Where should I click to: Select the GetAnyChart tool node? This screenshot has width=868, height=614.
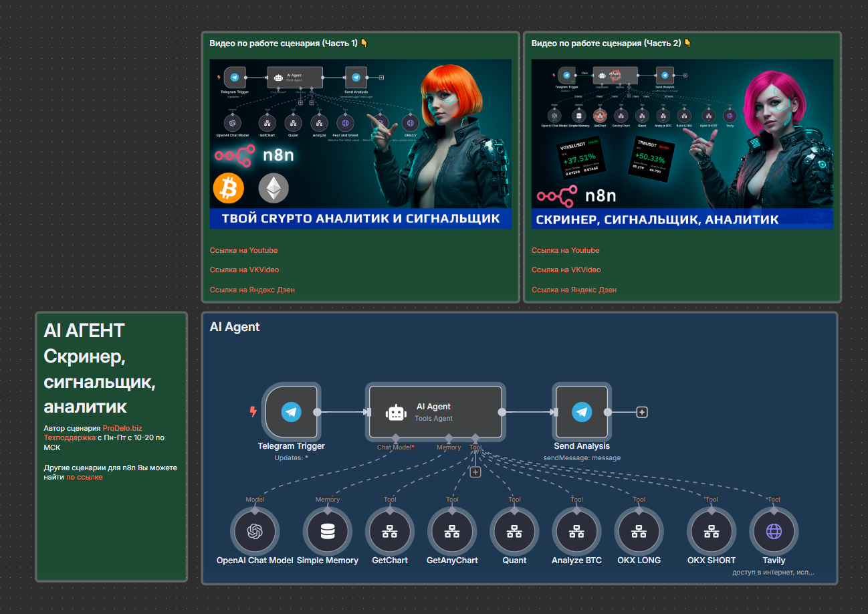452,531
